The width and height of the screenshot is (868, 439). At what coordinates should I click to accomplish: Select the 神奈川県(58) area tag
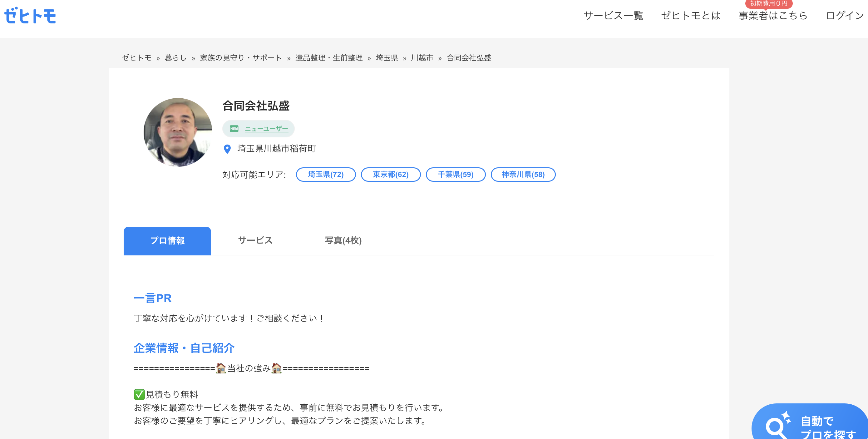tap(523, 175)
